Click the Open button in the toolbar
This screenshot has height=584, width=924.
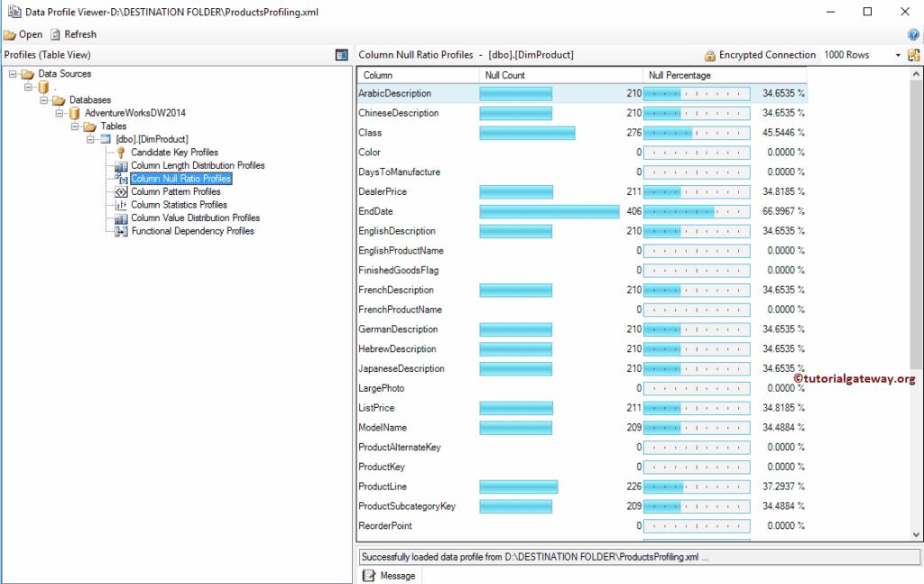pos(23,33)
